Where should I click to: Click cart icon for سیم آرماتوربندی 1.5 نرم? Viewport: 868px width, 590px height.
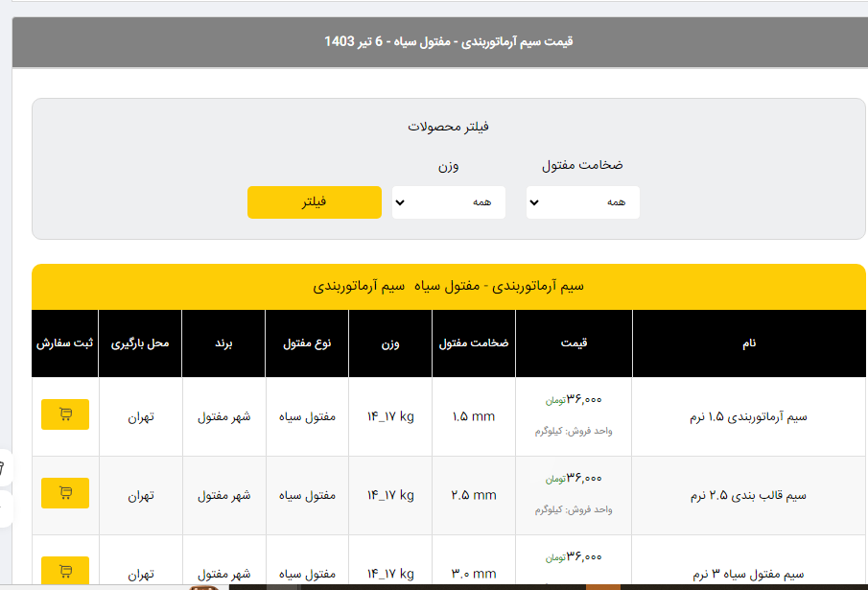(x=65, y=414)
